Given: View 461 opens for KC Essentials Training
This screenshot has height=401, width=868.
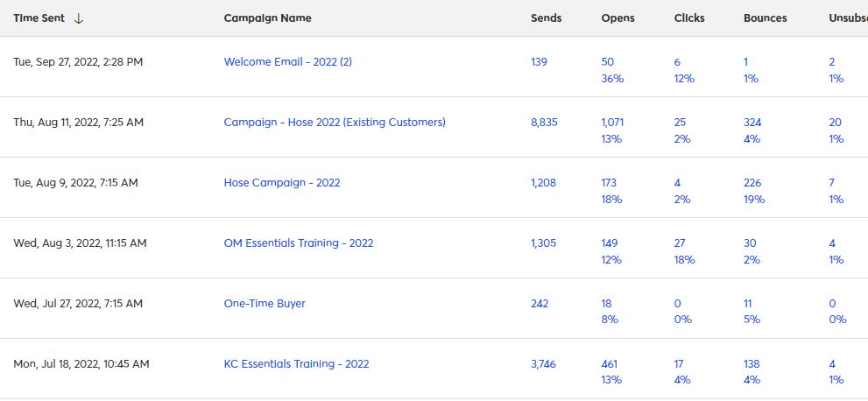Looking at the screenshot, I should tap(610, 364).
